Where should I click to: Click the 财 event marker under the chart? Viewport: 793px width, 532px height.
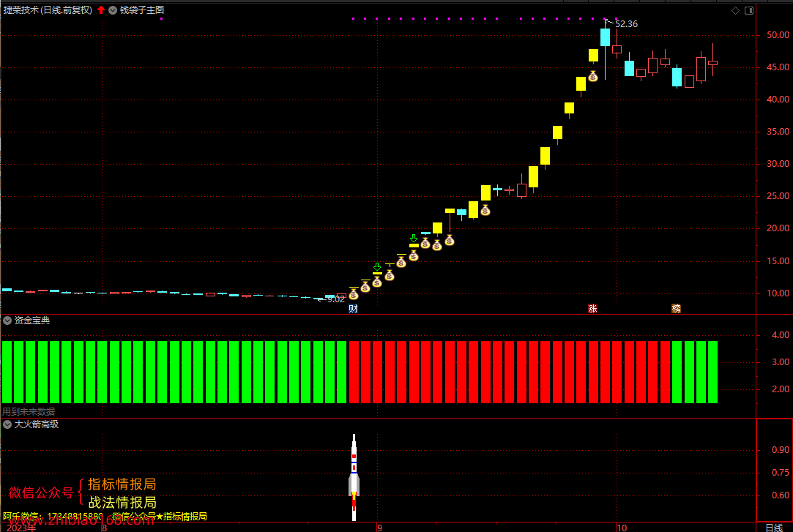coord(353,309)
